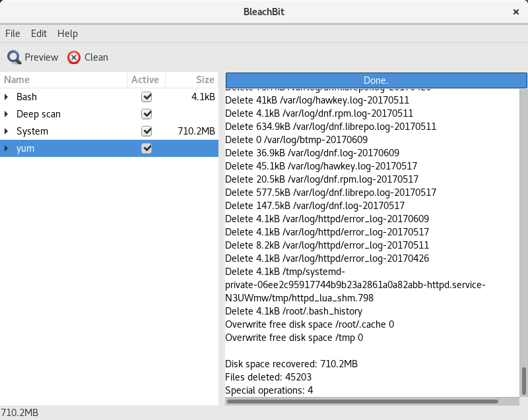Click 'Delete 4.1kB /tmp/systemd-' line
528x420 pixels.
click(x=285, y=272)
